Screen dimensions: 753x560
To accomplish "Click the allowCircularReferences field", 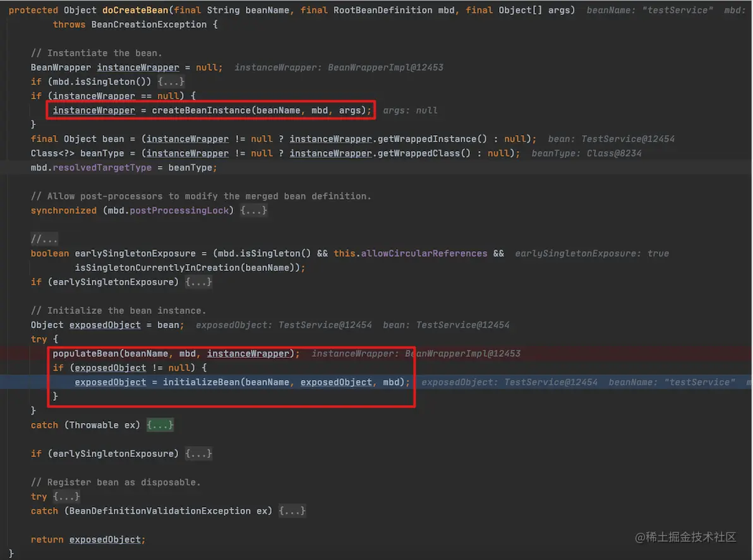I will pos(424,253).
